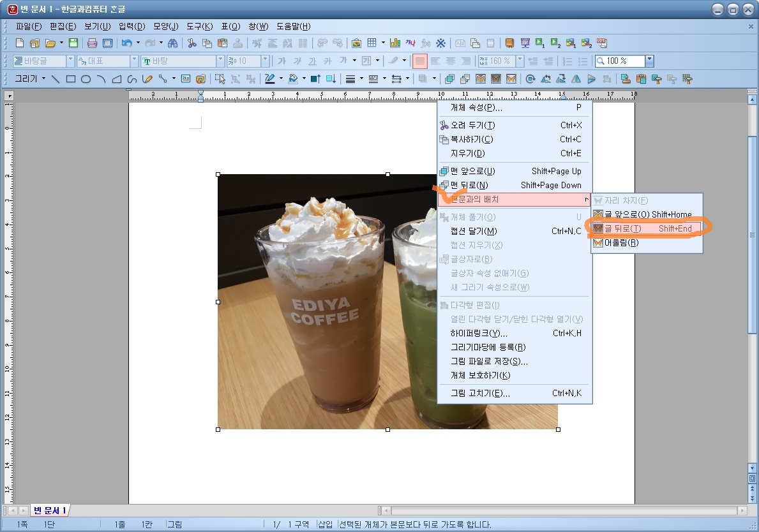Image resolution: width=759 pixels, height=532 pixels.
Task: Toggle right alignment button
Action: tap(465, 61)
